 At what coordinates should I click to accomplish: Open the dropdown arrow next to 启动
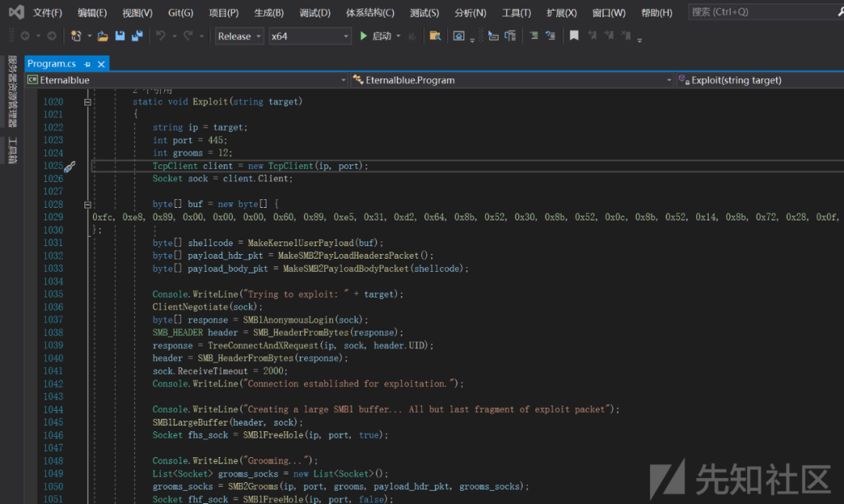(x=399, y=36)
